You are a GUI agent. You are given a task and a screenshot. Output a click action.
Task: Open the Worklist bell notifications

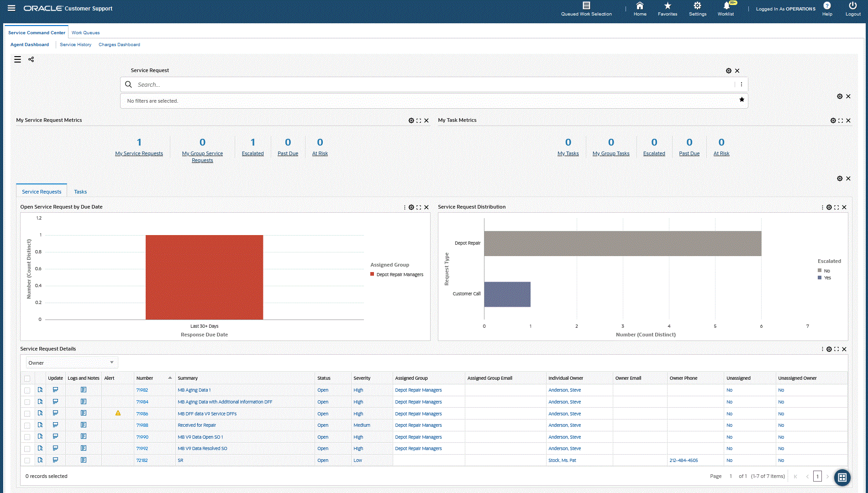tap(726, 6)
